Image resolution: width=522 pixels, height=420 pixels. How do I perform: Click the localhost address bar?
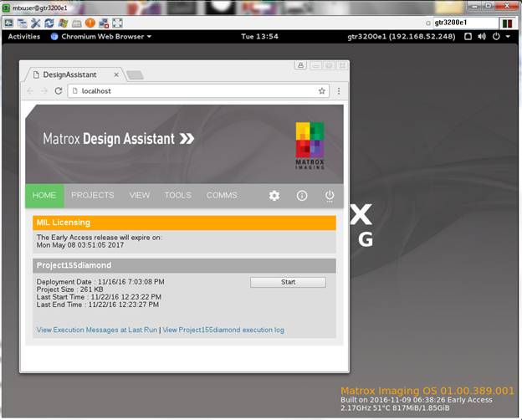click(x=198, y=91)
